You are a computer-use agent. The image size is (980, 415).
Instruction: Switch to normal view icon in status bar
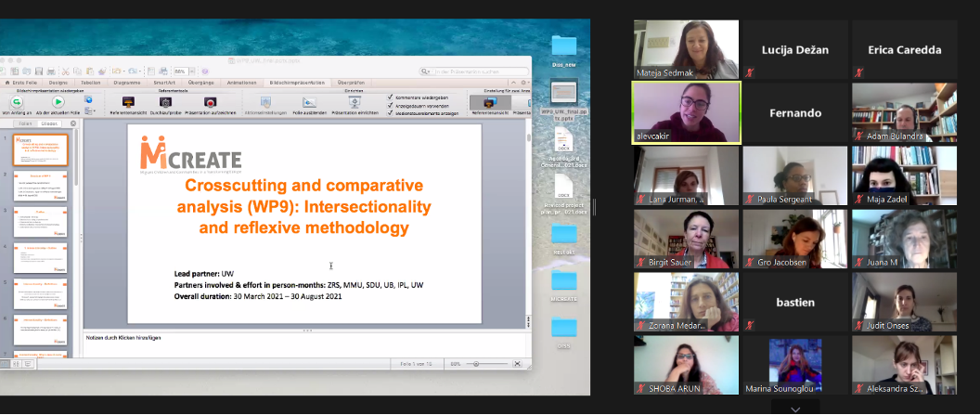(5, 364)
